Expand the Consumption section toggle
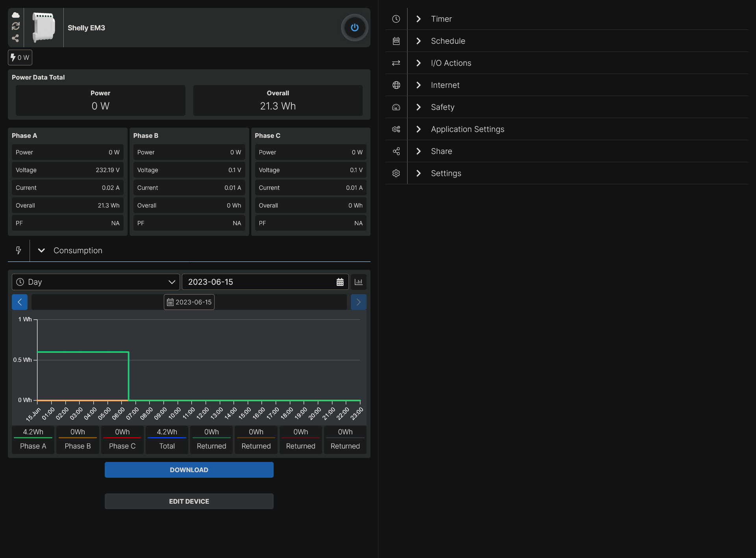Viewport: 756px width, 558px height. pyautogui.click(x=42, y=250)
